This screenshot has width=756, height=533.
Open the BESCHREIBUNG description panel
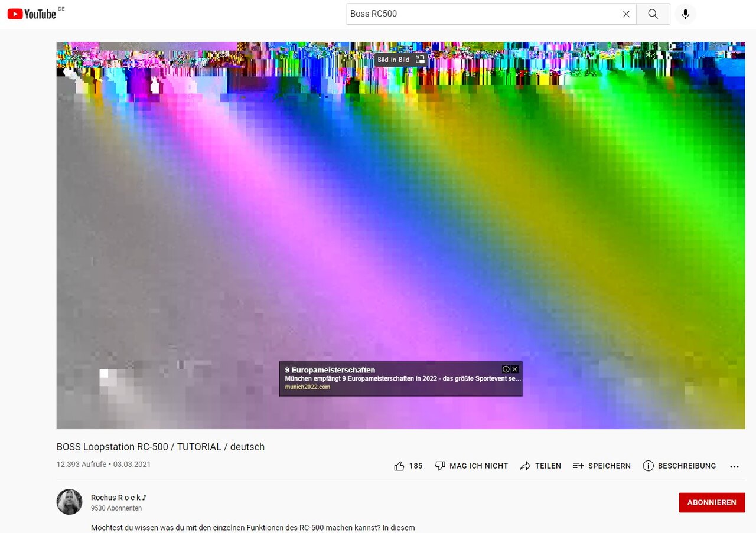click(x=679, y=466)
